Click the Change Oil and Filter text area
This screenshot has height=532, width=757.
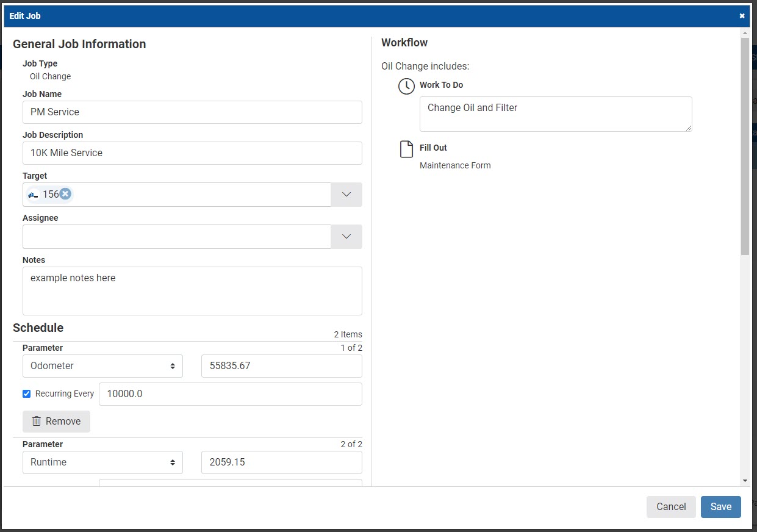click(x=555, y=113)
